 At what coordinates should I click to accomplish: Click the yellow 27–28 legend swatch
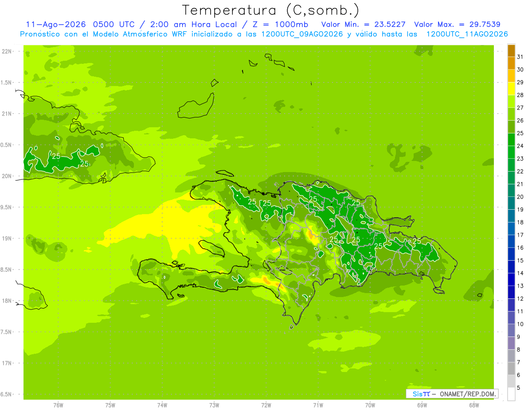coord(511,89)
